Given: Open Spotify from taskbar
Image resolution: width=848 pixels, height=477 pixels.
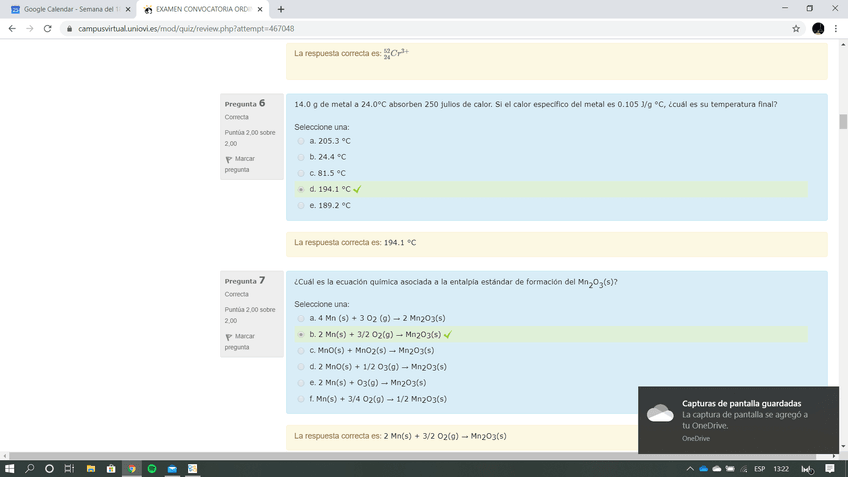Looking at the screenshot, I should pos(152,468).
